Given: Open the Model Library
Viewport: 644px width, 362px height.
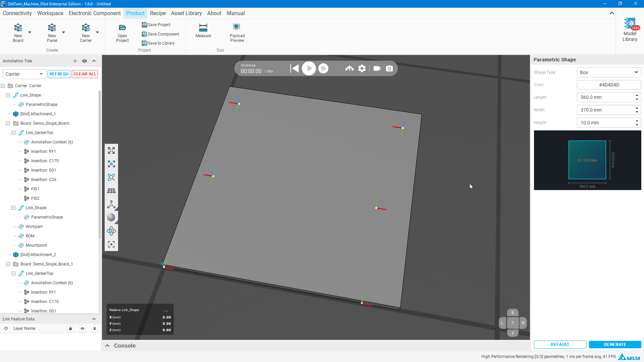Looking at the screenshot, I should pos(630,30).
